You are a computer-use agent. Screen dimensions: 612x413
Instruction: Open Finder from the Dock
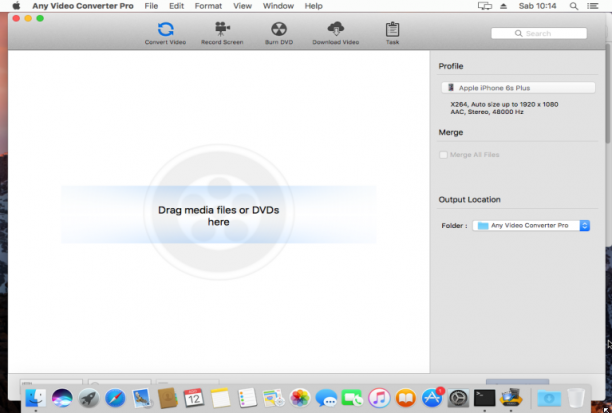pos(36,399)
